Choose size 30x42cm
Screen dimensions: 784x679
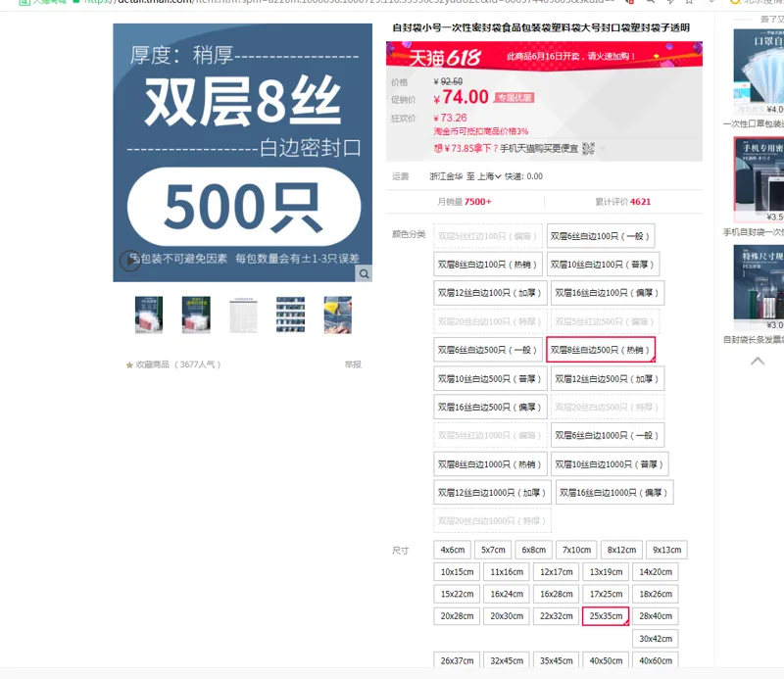(x=656, y=639)
